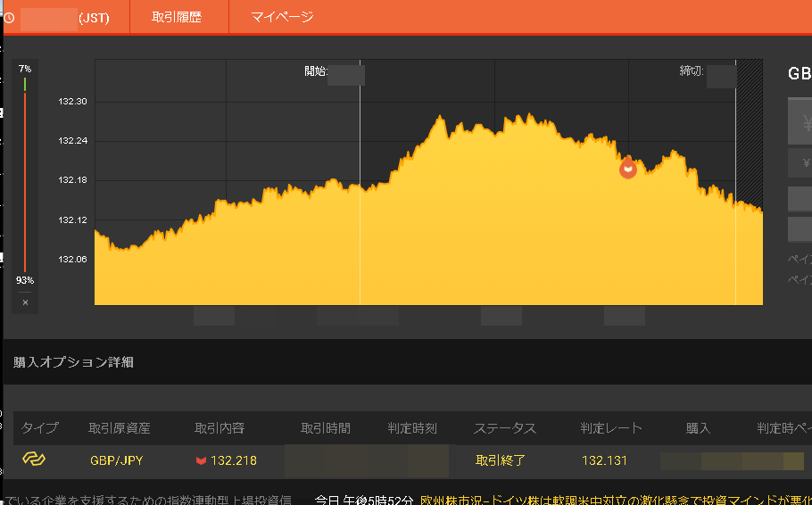Image resolution: width=812 pixels, height=505 pixels.
Task: Click the yellow option type icon in row
Action: click(34, 459)
